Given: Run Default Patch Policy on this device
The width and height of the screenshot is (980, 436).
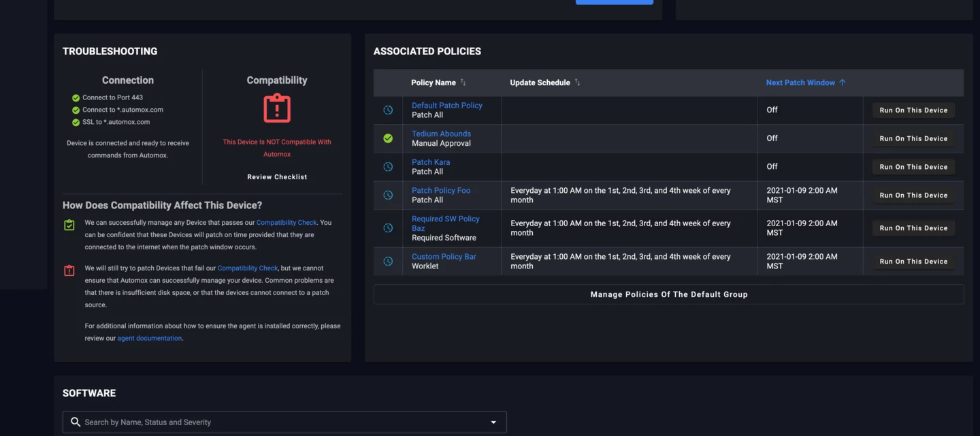Looking at the screenshot, I should pyautogui.click(x=913, y=110).
